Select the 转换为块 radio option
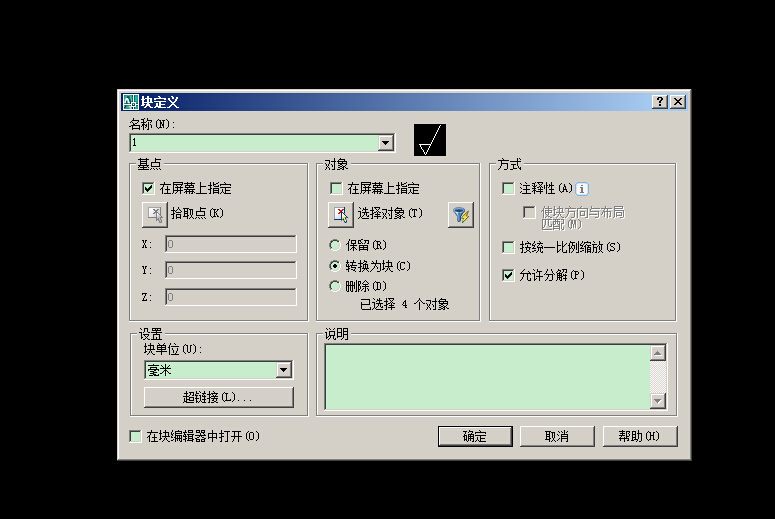775x519 pixels. click(335, 266)
